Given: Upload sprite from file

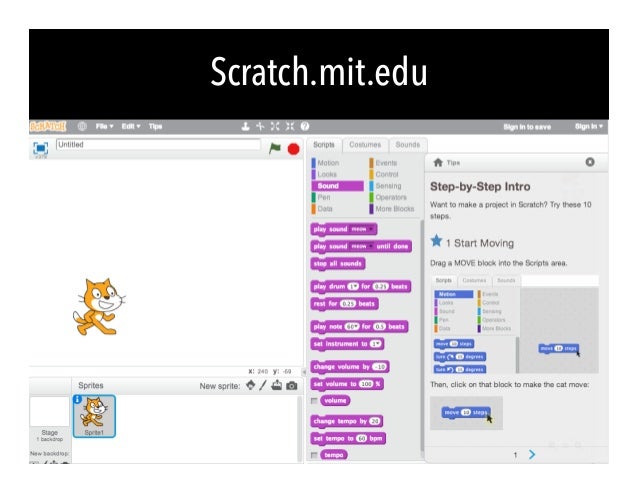Looking at the screenshot, I should (277, 385).
